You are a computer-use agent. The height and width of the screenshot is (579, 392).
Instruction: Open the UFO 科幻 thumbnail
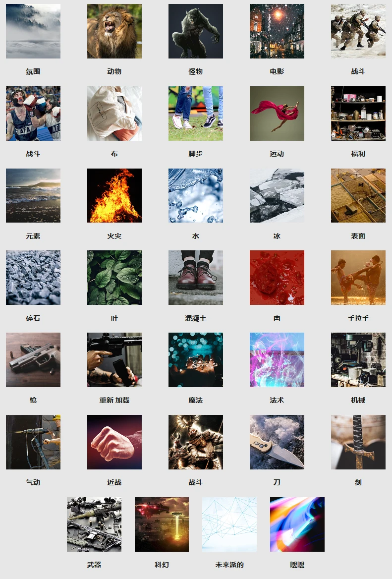click(162, 524)
